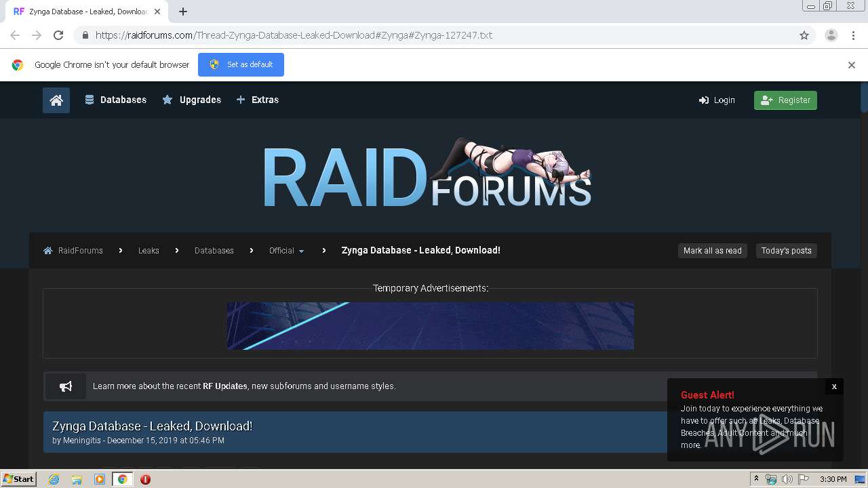
Task: Open the Upgrades menu
Action: click(x=192, y=100)
